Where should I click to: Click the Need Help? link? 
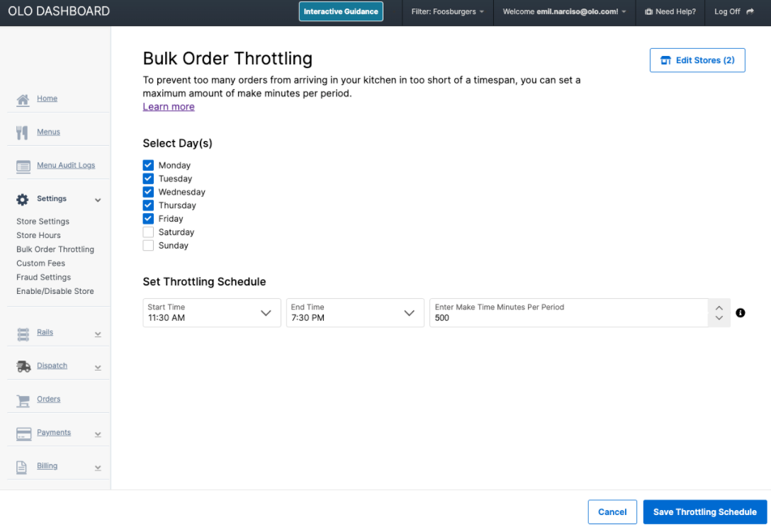click(x=675, y=12)
